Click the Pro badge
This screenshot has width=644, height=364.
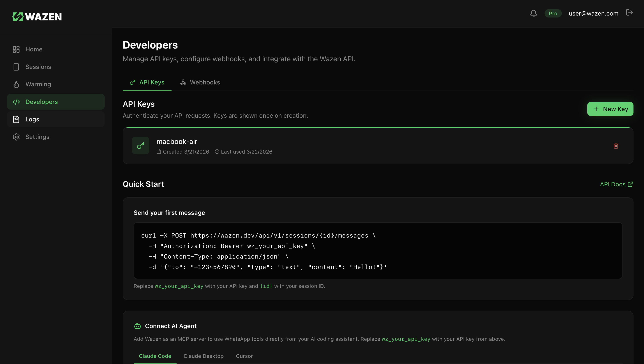coord(553,13)
